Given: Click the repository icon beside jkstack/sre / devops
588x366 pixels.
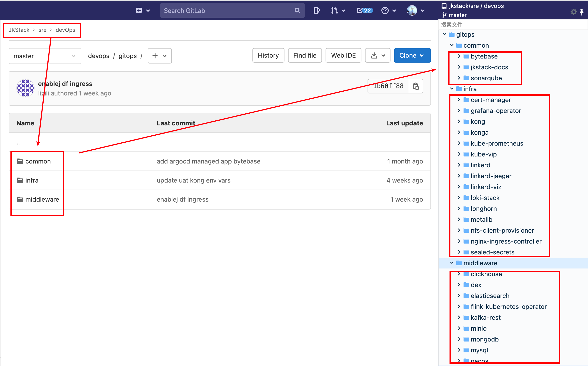Looking at the screenshot, I should click(444, 6).
